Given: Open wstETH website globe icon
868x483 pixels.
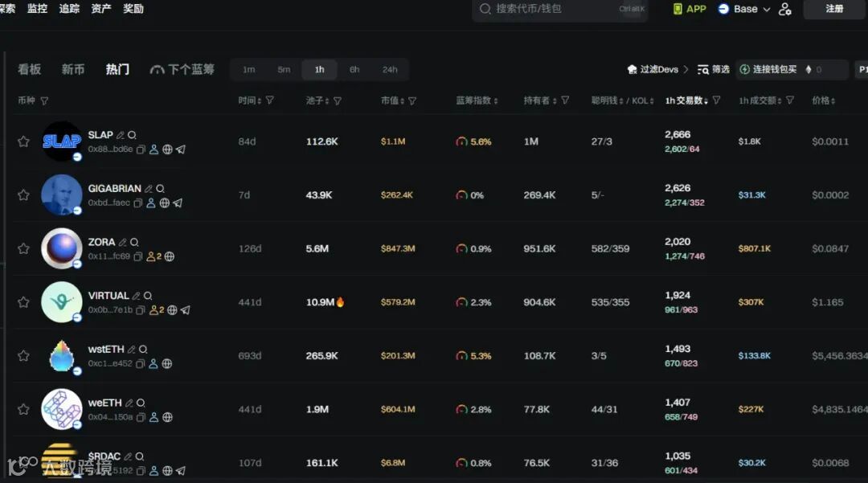Looking at the screenshot, I should coord(166,364).
